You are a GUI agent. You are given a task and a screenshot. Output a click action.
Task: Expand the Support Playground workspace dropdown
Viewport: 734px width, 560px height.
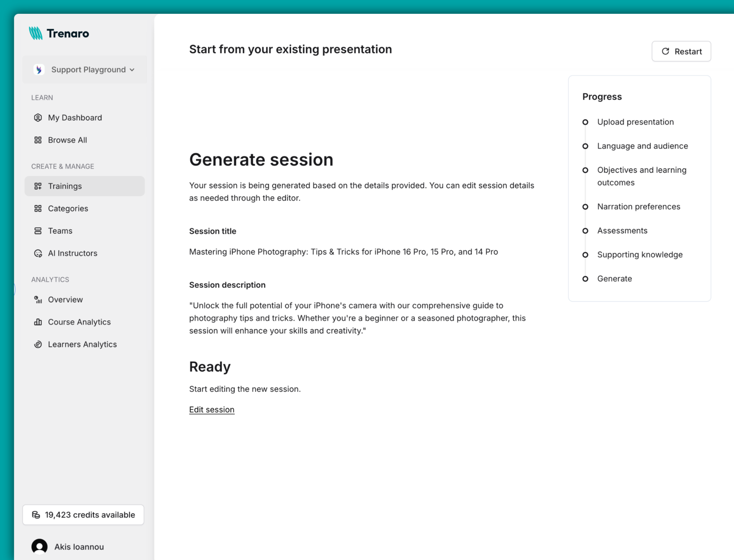(x=132, y=70)
